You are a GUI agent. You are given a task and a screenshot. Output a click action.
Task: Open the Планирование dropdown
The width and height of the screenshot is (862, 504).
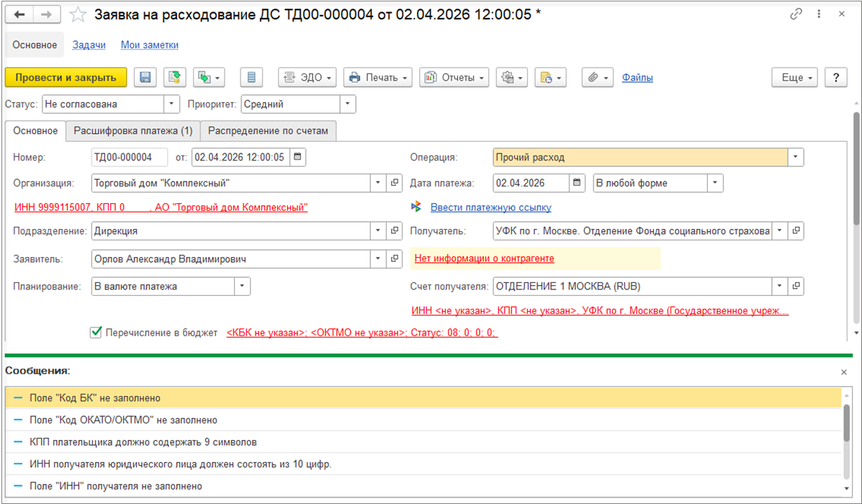tap(242, 286)
